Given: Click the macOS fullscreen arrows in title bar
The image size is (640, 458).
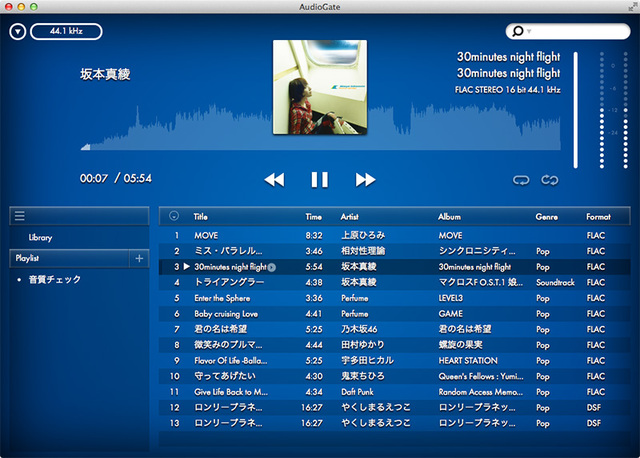Looking at the screenshot, I should (x=633, y=7).
